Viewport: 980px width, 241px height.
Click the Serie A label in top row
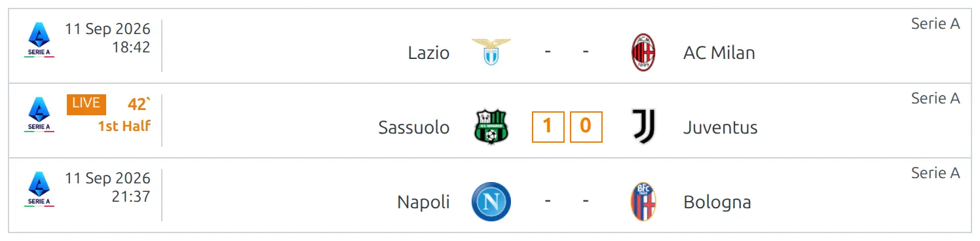pos(935,24)
